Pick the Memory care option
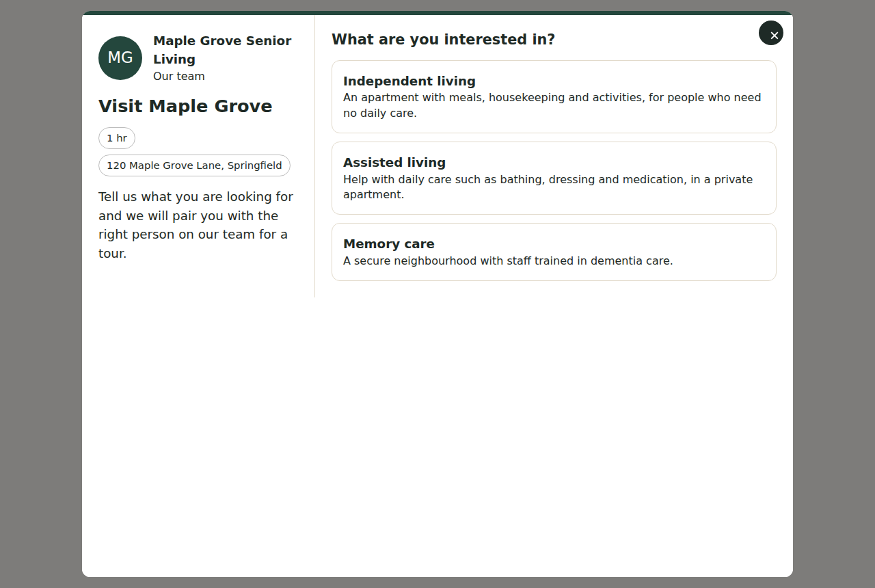Viewport: 875px width, 588px height. pyautogui.click(x=554, y=252)
